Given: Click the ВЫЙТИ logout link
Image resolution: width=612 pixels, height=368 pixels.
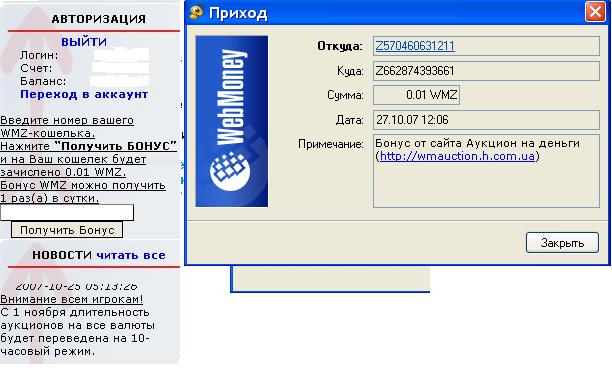Looking at the screenshot, I should point(84,42).
